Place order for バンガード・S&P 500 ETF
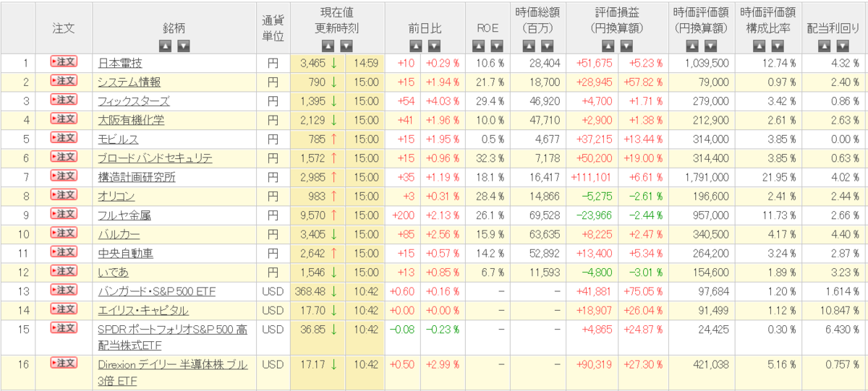The width and height of the screenshot is (868, 391). coord(64,290)
